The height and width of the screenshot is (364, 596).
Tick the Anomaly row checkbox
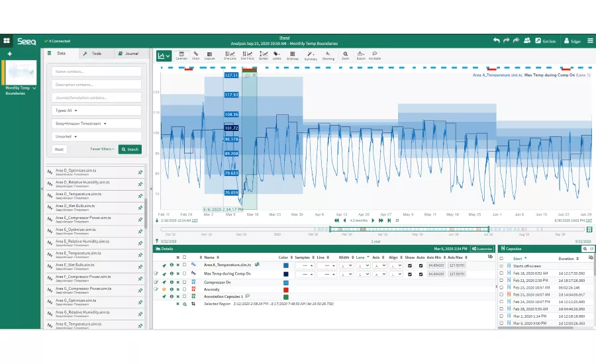click(184, 289)
